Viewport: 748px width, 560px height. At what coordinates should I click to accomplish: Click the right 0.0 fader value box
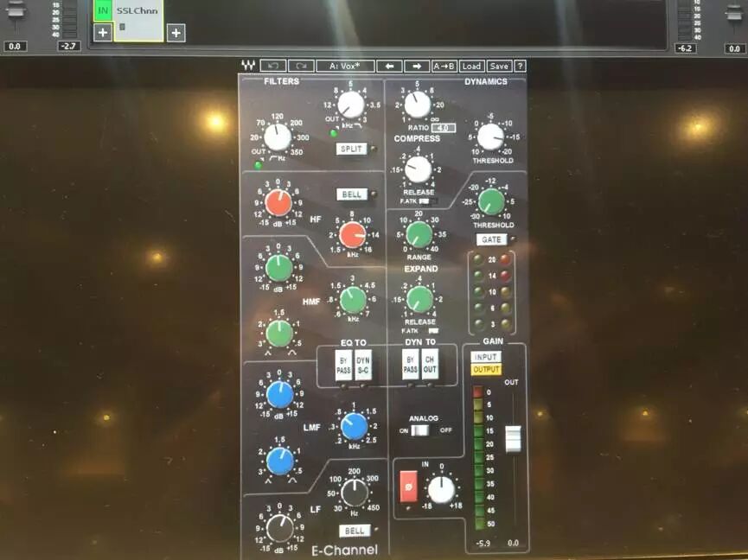[x=735, y=48]
